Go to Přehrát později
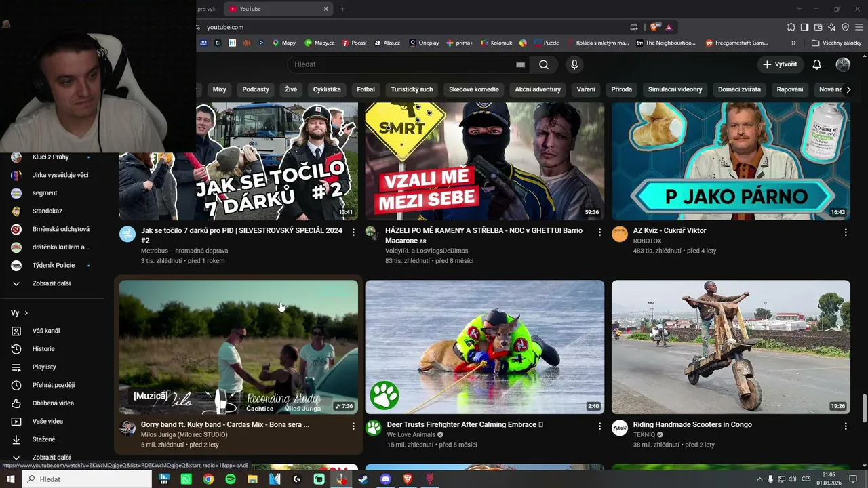The image size is (868, 488). coord(54,385)
